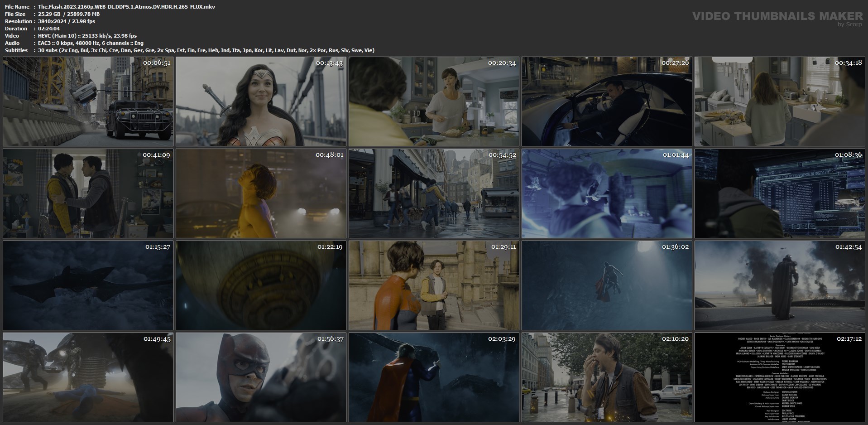Viewport: 868px width, 425px height.
Task: Open the dark thumbnail at 01:15:27
Action: tap(88, 285)
